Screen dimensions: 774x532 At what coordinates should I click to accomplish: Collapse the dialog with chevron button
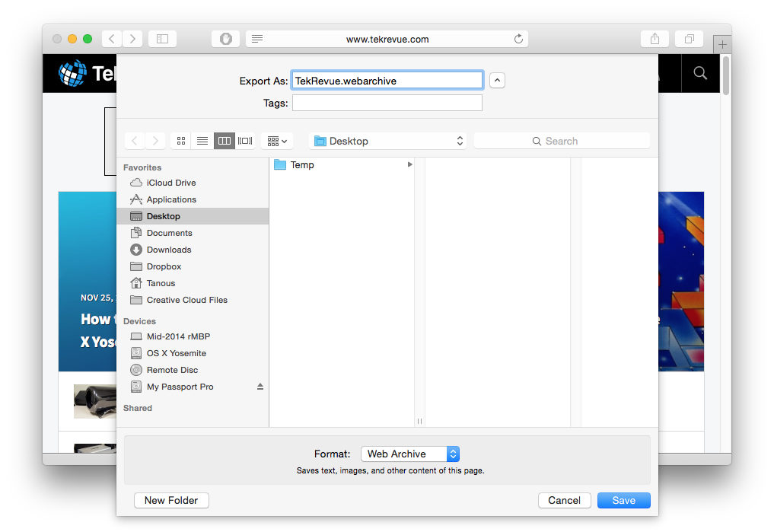coord(497,81)
